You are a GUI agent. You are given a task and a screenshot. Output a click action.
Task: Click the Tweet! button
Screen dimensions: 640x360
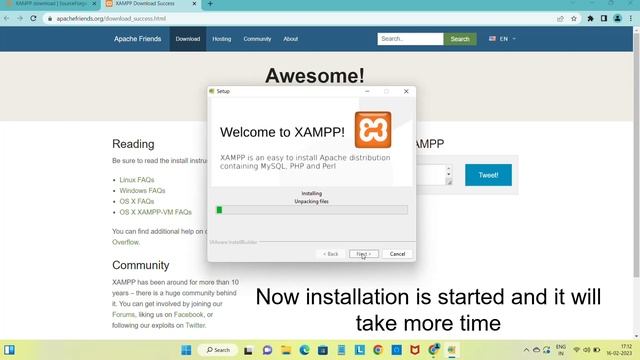(x=488, y=175)
